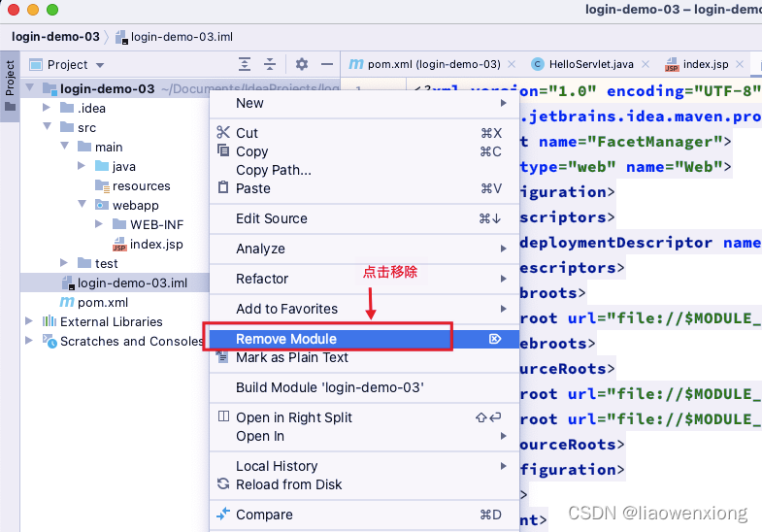Viewport: 762px width, 532px height.
Task: Open the Refactor submenu
Action: point(364,279)
